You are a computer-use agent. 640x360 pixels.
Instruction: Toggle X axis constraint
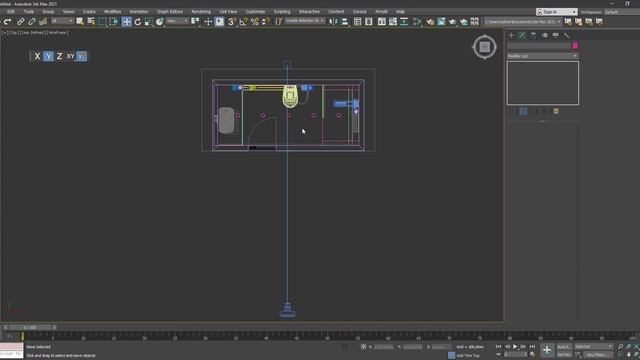37,56
